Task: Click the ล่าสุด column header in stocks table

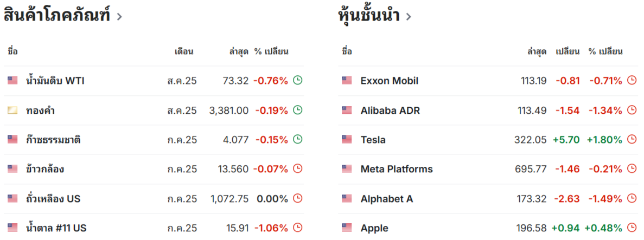Action: 537,51
